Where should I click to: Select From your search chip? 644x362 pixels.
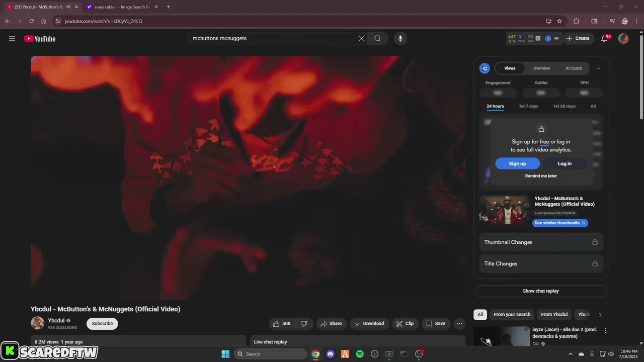click(512, 315)
